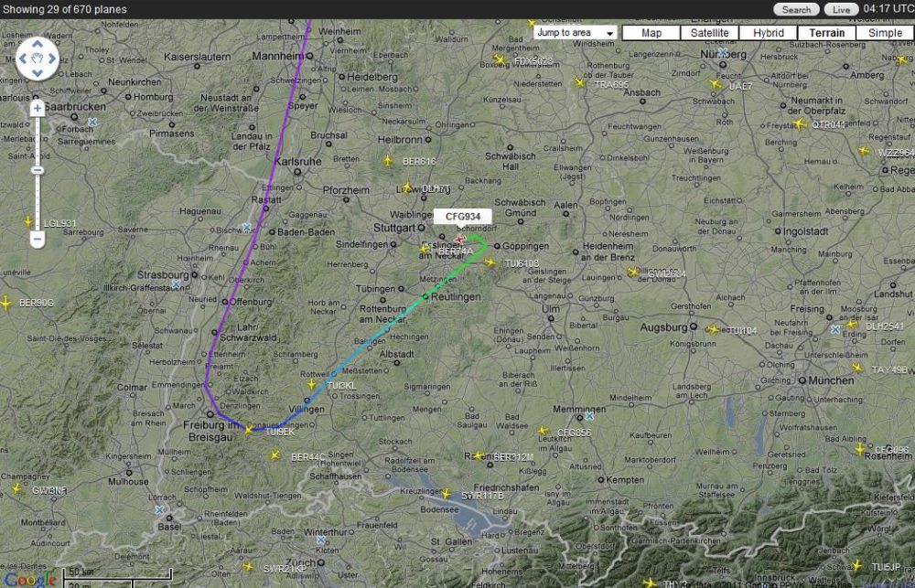Click the Live button

(841, 9)
